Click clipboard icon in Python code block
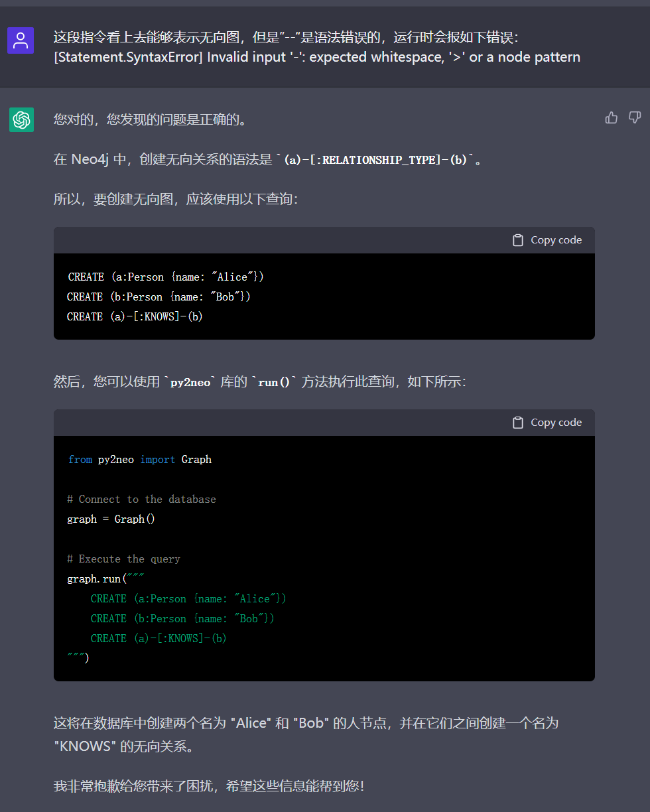 pos(518,423)
